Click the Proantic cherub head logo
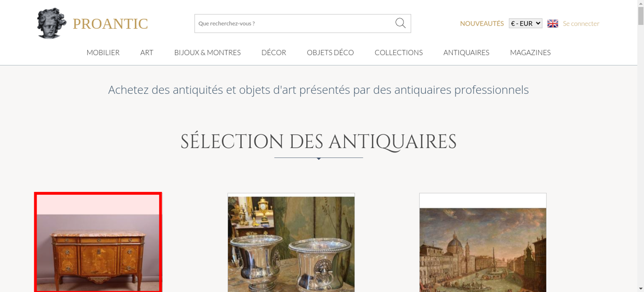The image size is (644, 292). (52, 23)
